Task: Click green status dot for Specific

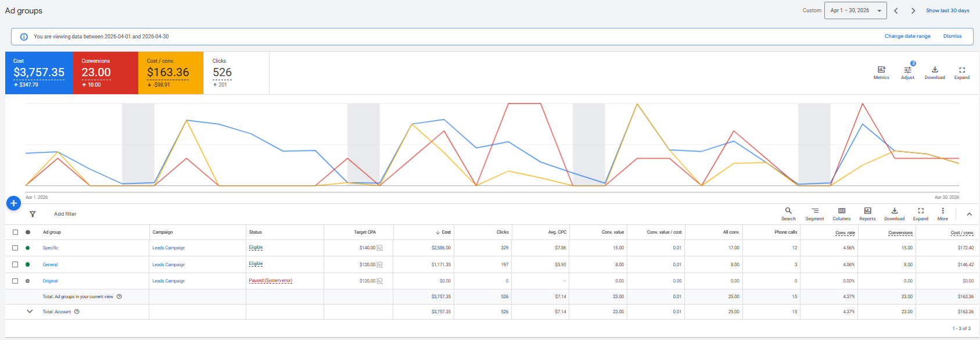Action: [27, 248]
